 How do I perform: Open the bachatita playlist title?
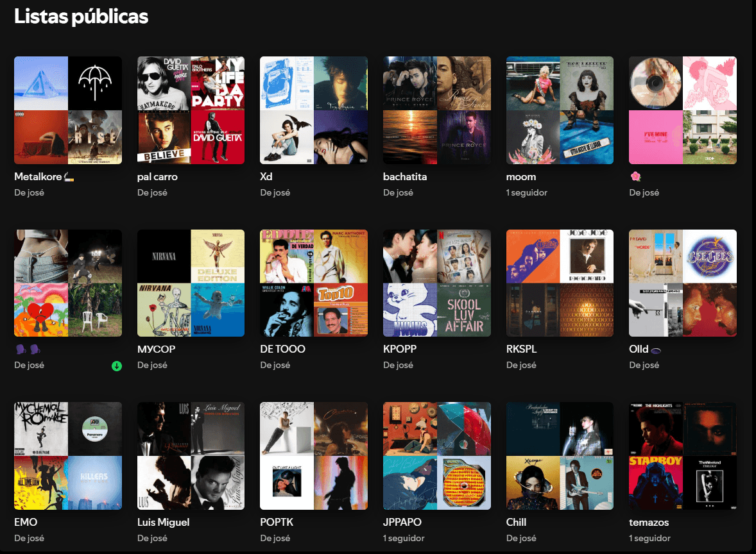click(x=405, y=176)
